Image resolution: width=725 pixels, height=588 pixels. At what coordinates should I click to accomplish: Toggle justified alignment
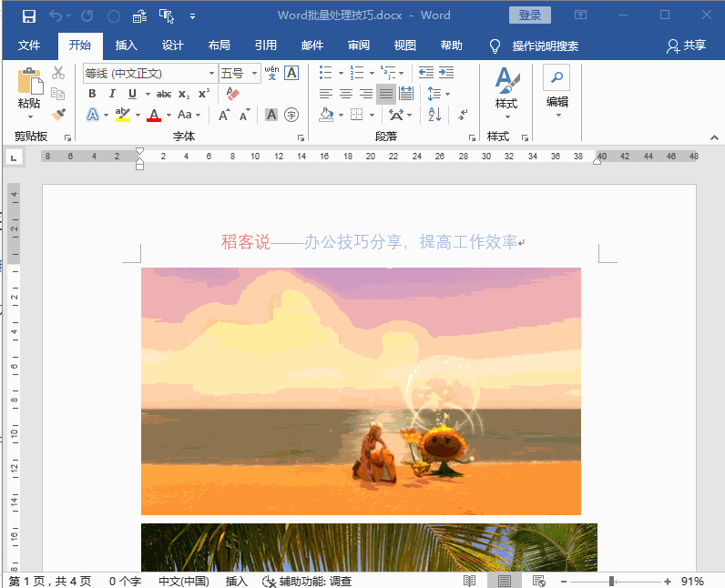pyautogui.click(x=385, y=95)
